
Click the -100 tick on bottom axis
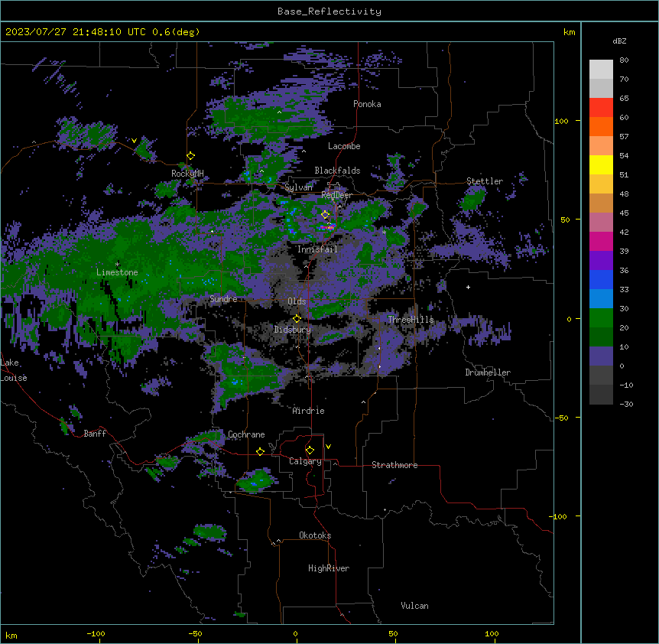[x=96, y=633]
